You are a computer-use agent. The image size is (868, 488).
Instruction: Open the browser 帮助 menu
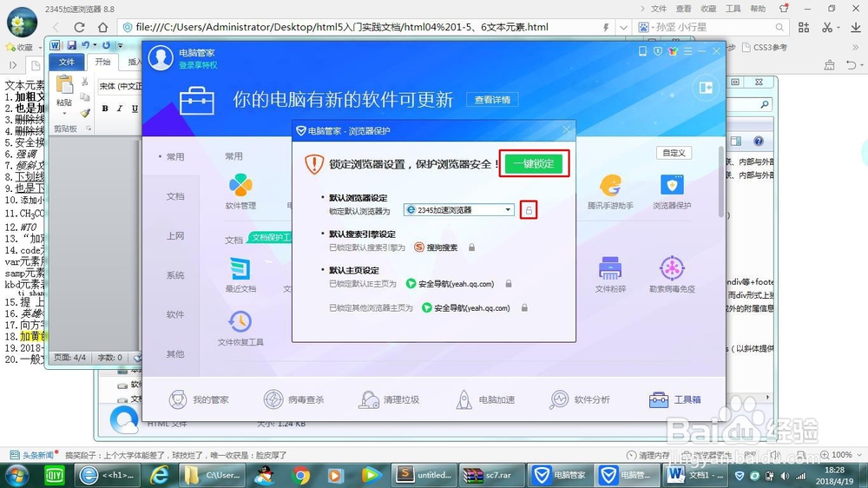(x=758, y=9)
